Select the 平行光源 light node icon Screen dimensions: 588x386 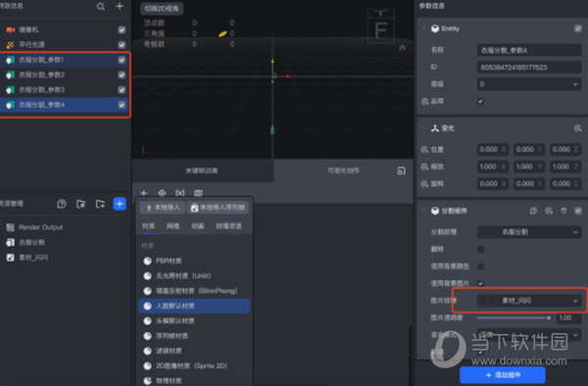(11, 45)
